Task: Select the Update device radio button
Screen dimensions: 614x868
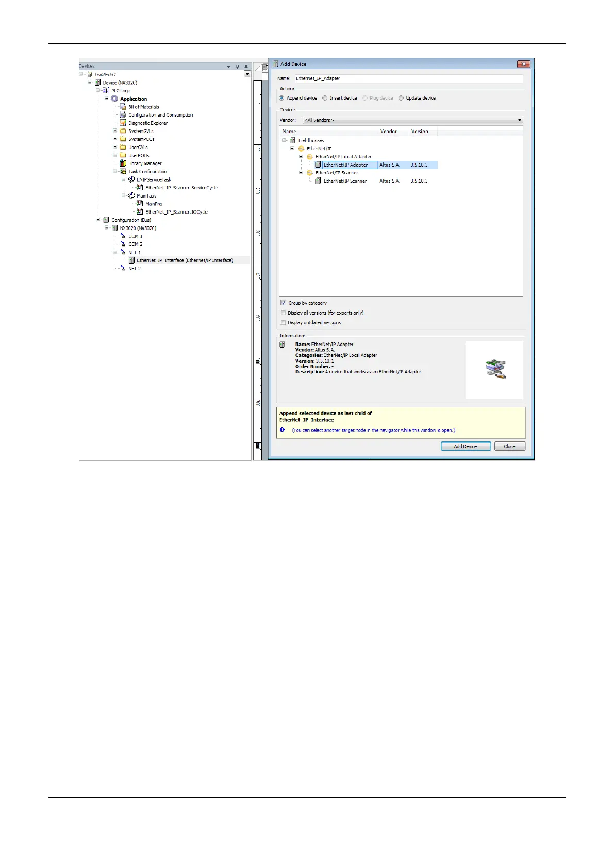Action: [x=401, y=98]
